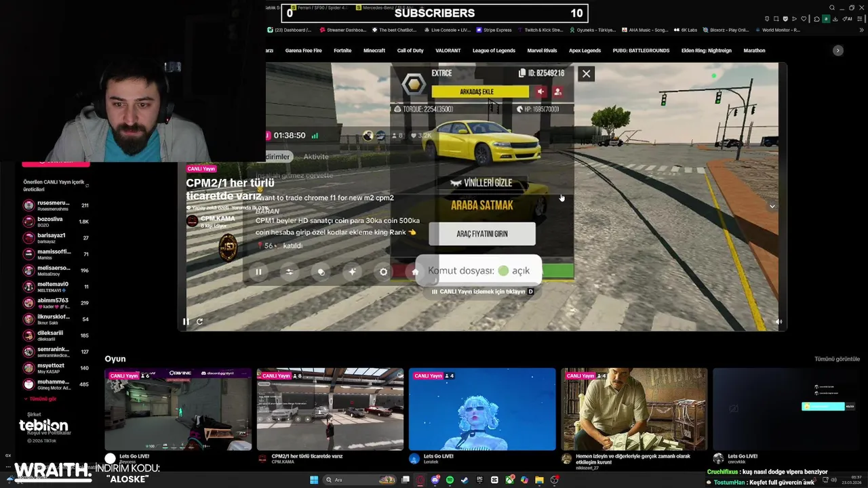Click ARKADAŞ EKLE yellow button
868x488 pixels.
pyautogui.click(x=480, y=91)
